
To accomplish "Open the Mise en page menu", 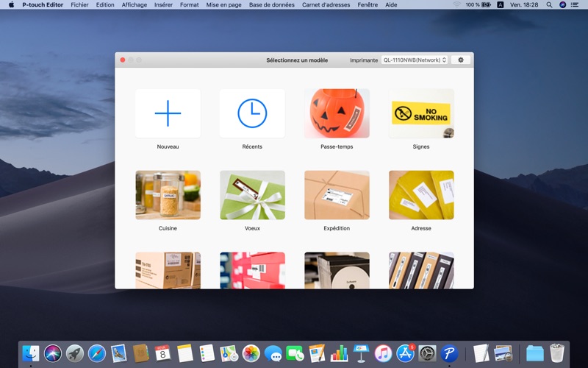I will [x=224, y=5].
